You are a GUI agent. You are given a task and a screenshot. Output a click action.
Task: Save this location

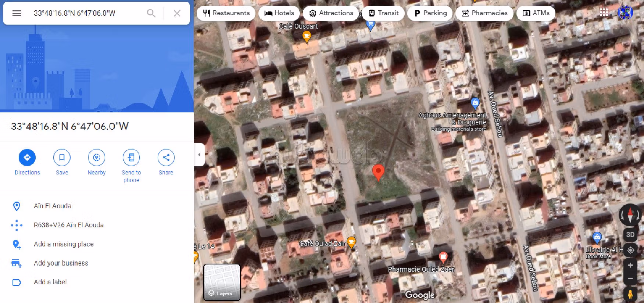62,158
